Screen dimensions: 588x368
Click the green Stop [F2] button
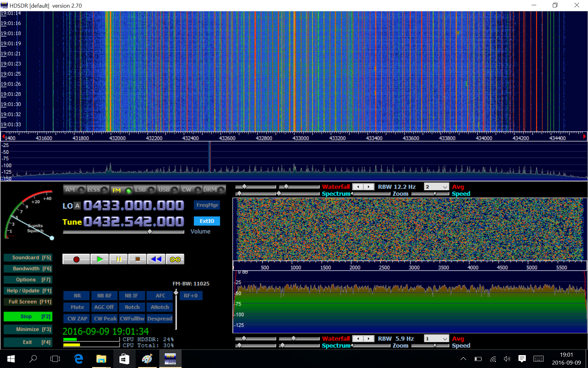point(28,316)
